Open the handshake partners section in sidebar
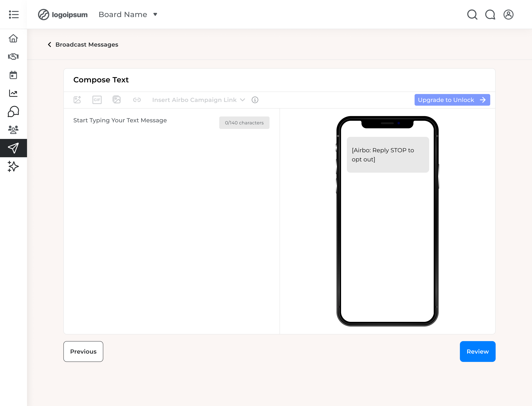The image size is (532, 406). coord(13,57)
